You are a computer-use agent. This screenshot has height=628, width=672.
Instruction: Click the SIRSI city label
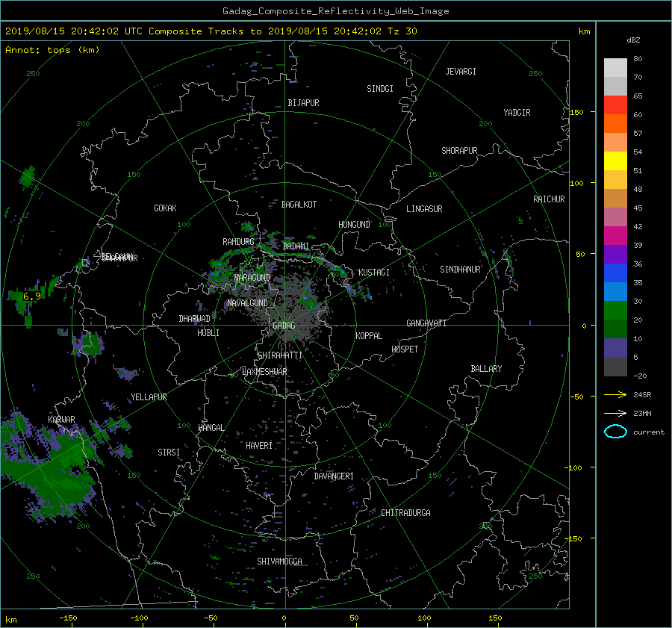[169, 453]
